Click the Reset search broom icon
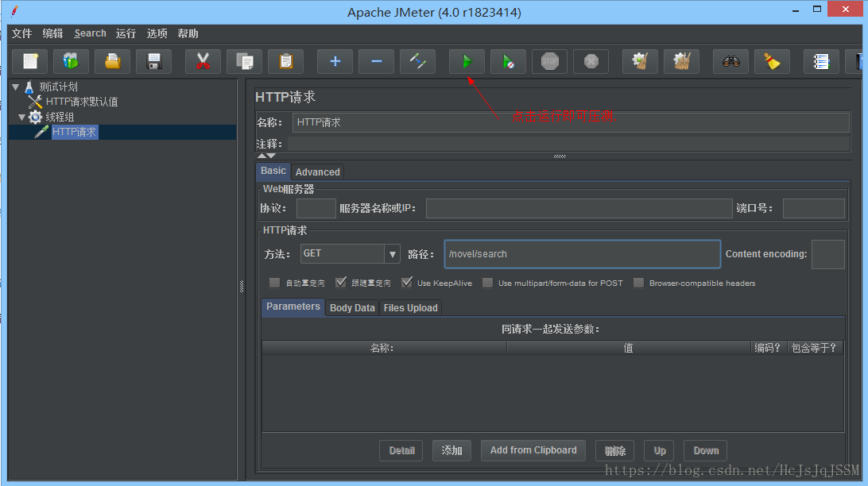The height and width of the screenshot is (486, 868). point(773,61)
